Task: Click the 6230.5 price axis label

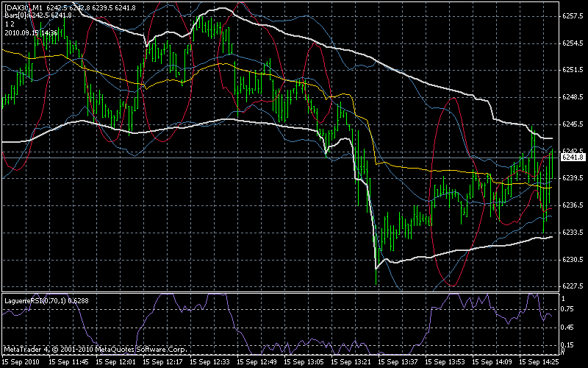Action: [x=573, y=260]
